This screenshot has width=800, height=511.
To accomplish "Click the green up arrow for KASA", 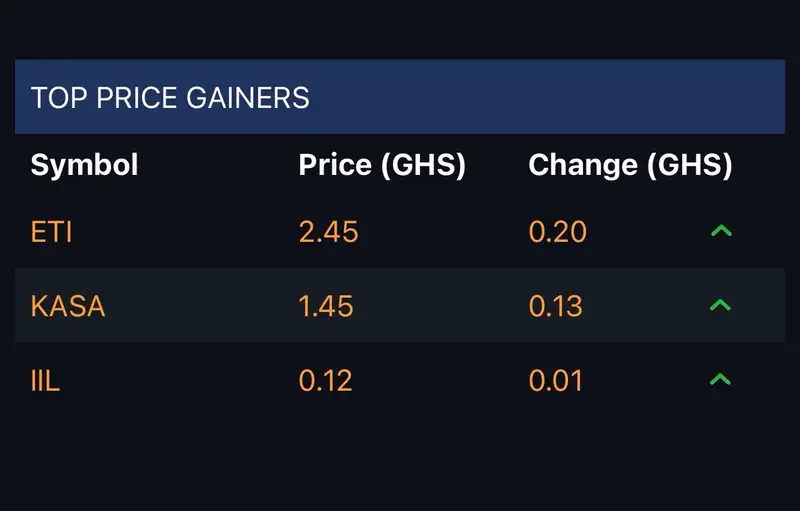I will tap(720, 305).
